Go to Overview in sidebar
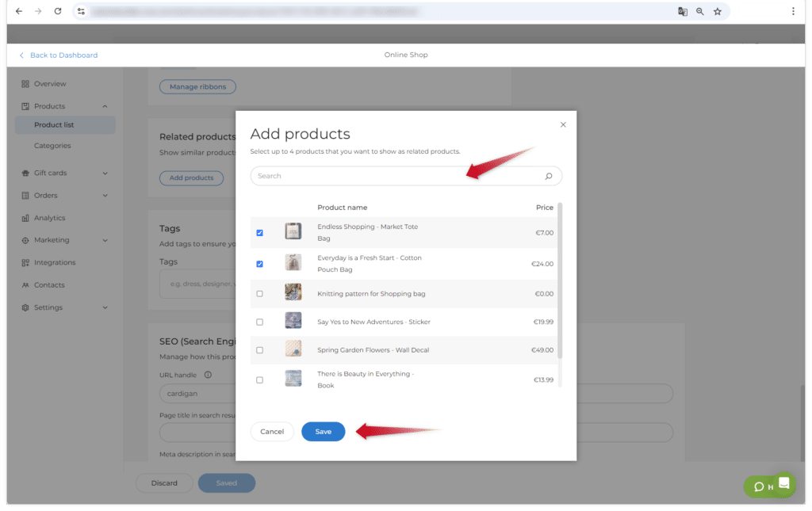The height and width of the screenshot is (511, 812). pyautogui.click(x=49, y=84)
